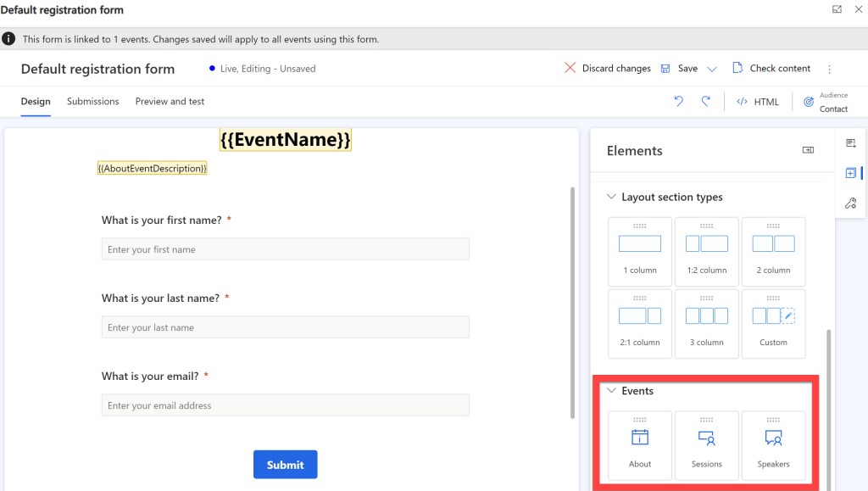Screen dimensions: 868x491
Task: Open the Preview and test tab
Action: (x=170, y=102)
